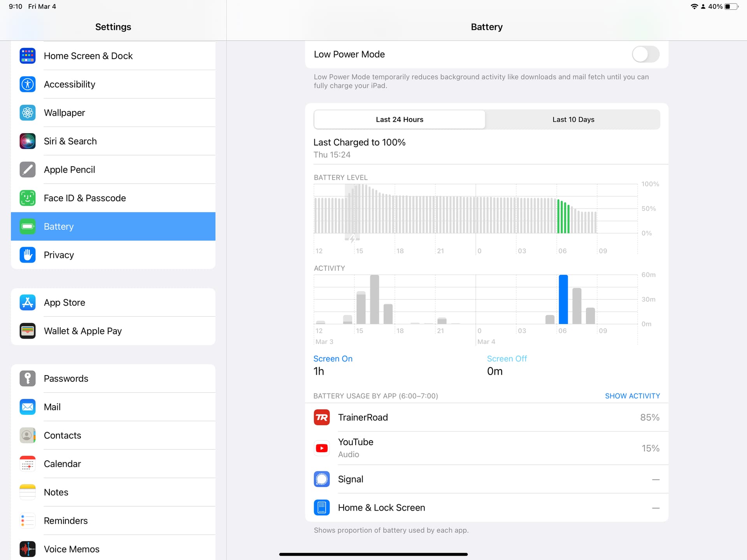Tap the 15% YouTube value
The image size is (747, 560).
pyautogui.click(x=651, y=448)
